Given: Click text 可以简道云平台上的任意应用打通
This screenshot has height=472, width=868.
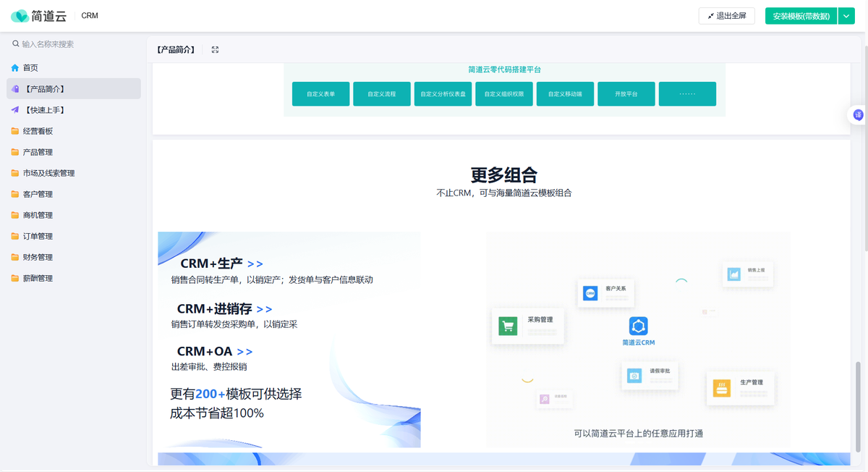Looking at the screenshot, I should pos(639,434).
